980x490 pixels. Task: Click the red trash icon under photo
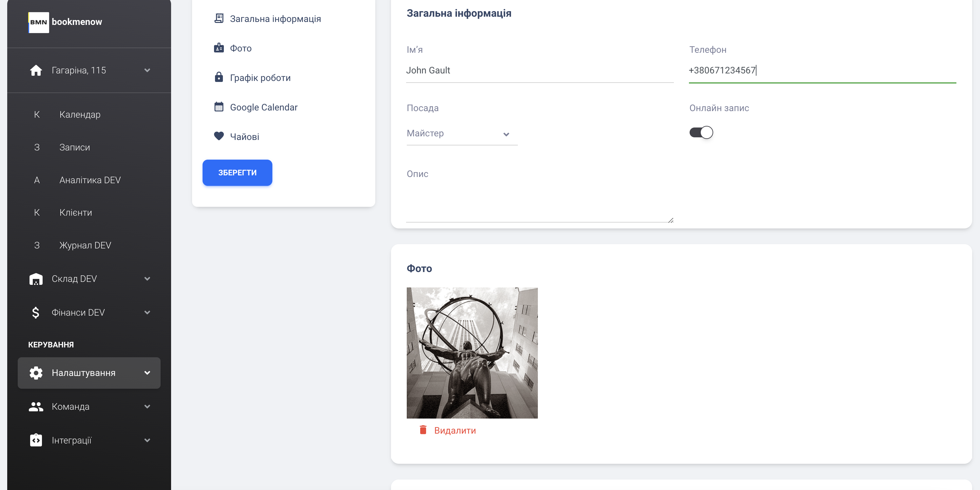(x=423, y=430)
